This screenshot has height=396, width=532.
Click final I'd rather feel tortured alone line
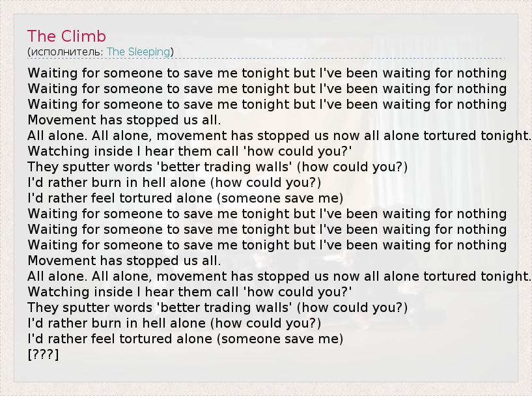coord(185,339)
